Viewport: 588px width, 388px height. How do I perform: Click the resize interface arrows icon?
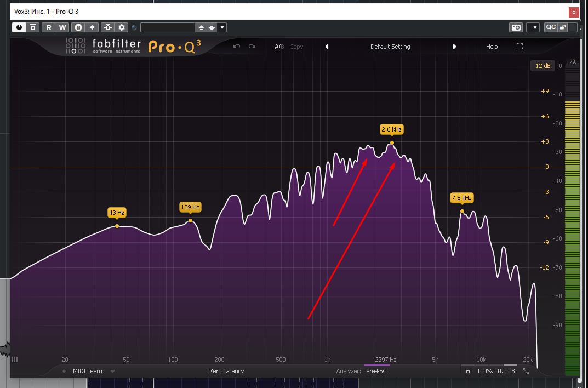[526, 371]
